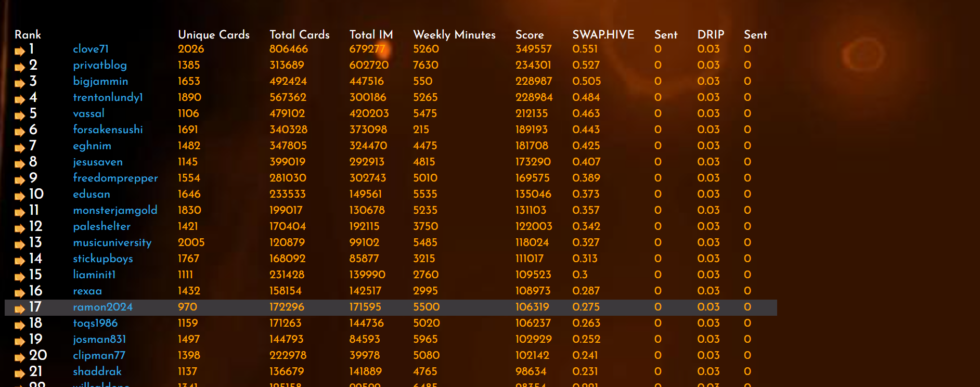The image size is (980, 387).
Task: Click edusan's SWAP.HIVE value 0.373
Action: click(586, 194)
